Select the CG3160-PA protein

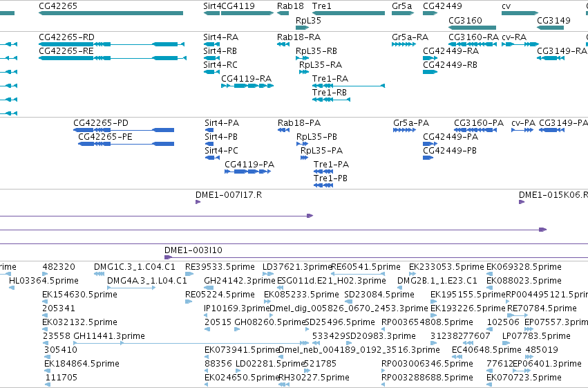coord(475,130)
